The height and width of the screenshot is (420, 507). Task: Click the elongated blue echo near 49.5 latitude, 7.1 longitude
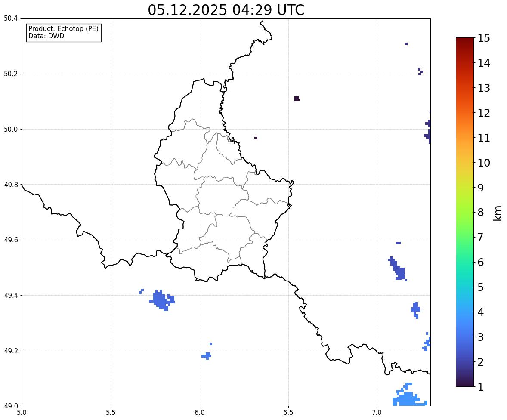tap(398, 269)
